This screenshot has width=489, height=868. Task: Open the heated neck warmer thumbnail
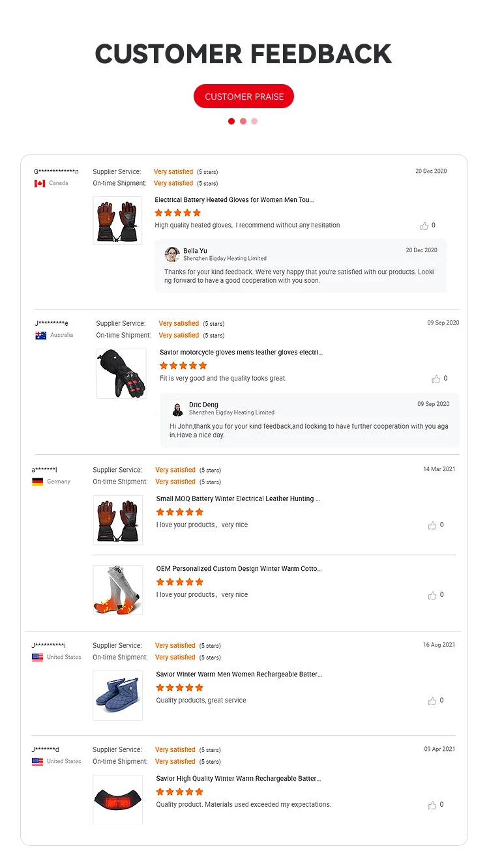click(x=117, y=799)
